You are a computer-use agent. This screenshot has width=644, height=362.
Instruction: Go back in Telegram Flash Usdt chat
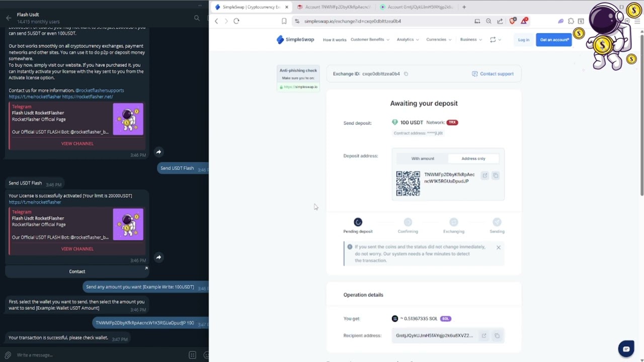[x=9, y=18]
